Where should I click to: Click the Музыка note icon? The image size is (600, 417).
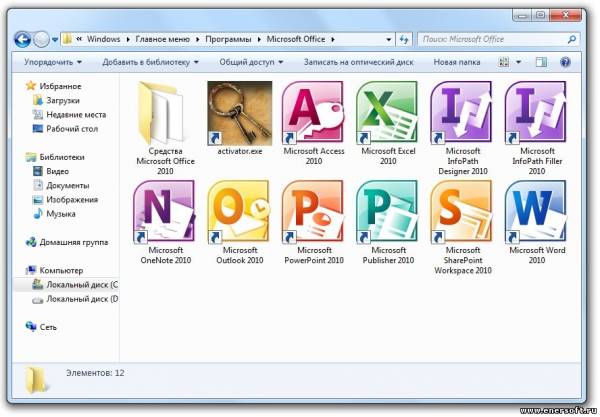click(x=38, y=213)
